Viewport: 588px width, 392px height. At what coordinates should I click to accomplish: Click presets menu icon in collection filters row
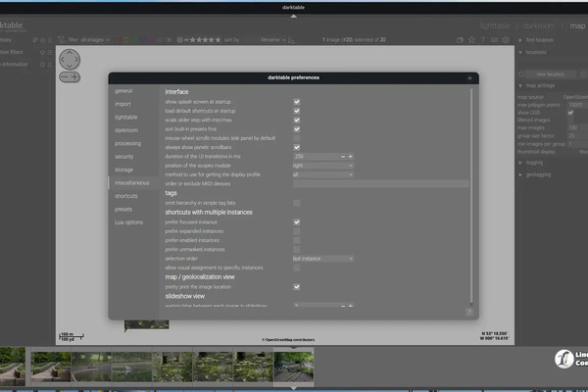pos(50,52)
